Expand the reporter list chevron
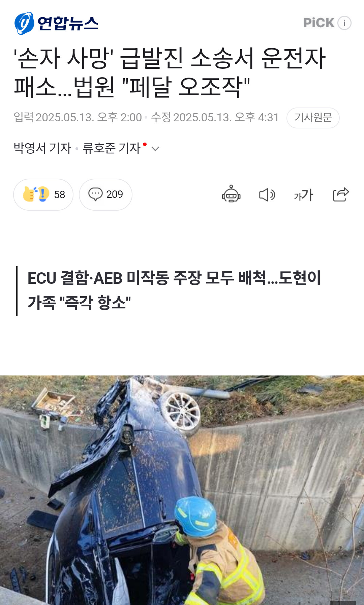The image size is (364, 605). (x=155, y=149)
